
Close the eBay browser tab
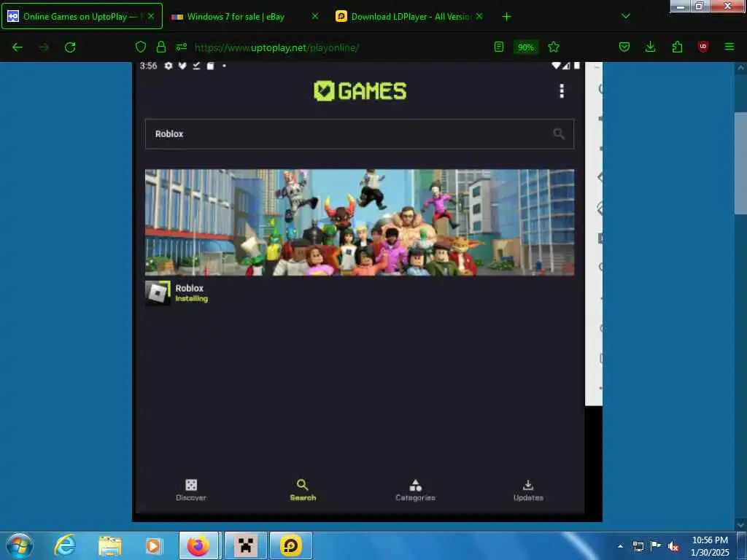tap(315, 16)
